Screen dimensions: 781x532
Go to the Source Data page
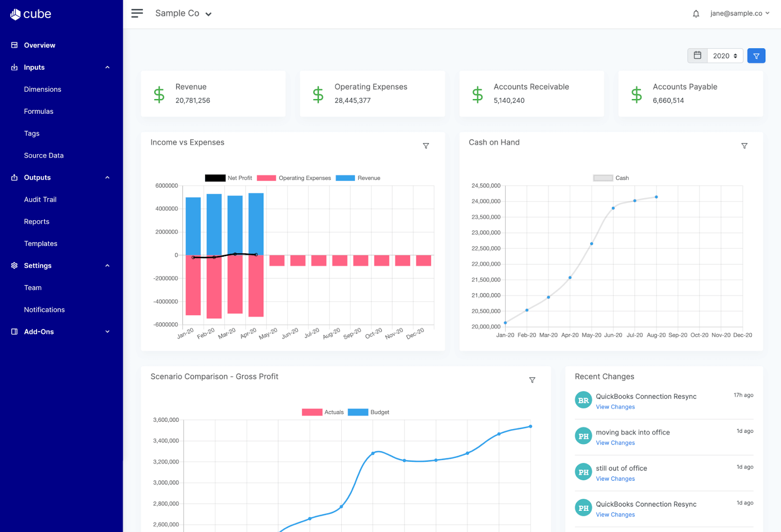click(43, 155)
